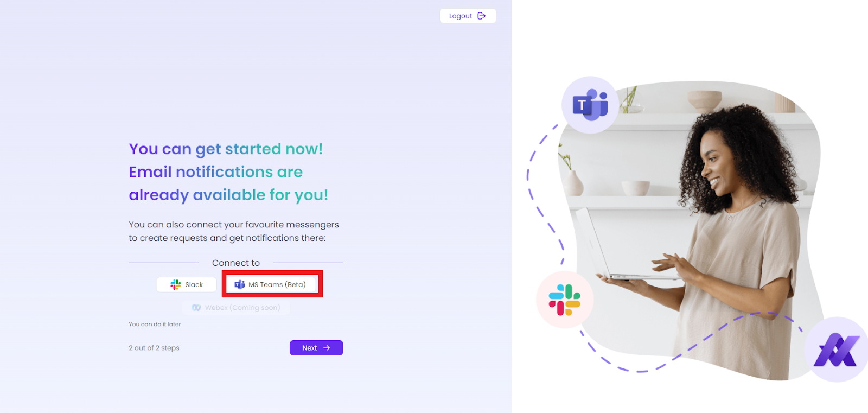The height and width of the screenshot is (413, 868).
Task: Click the logout arrow icon
Action: point(481,16)
